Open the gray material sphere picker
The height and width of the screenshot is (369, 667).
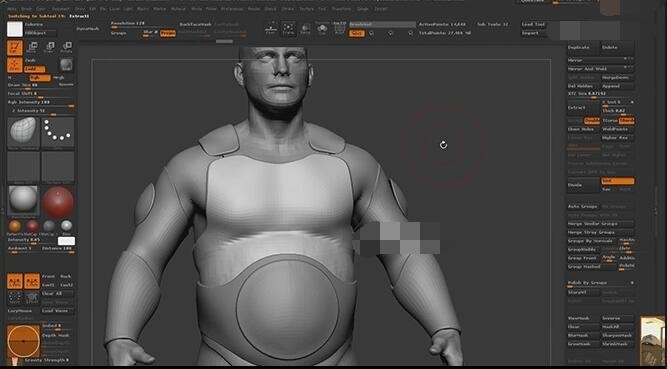[23, 201]
